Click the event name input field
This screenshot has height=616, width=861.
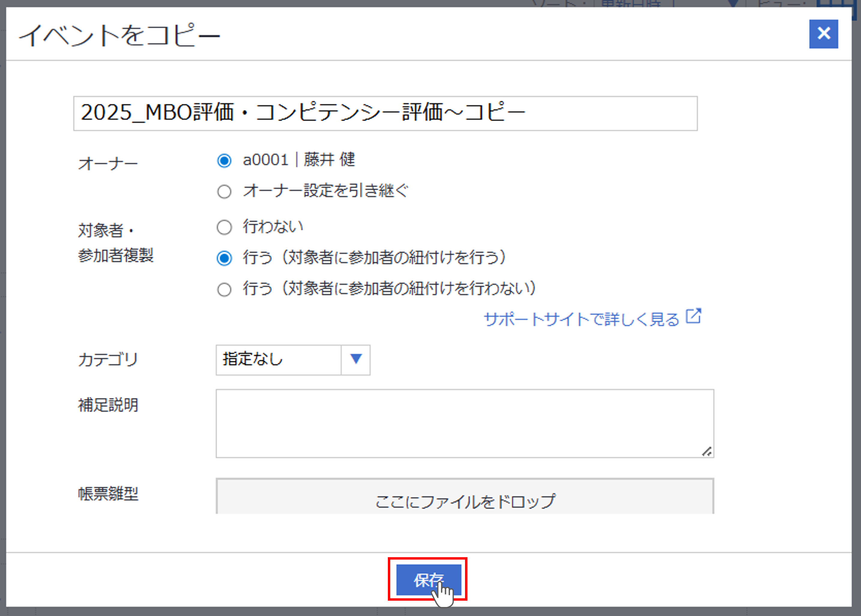point(385,113)
